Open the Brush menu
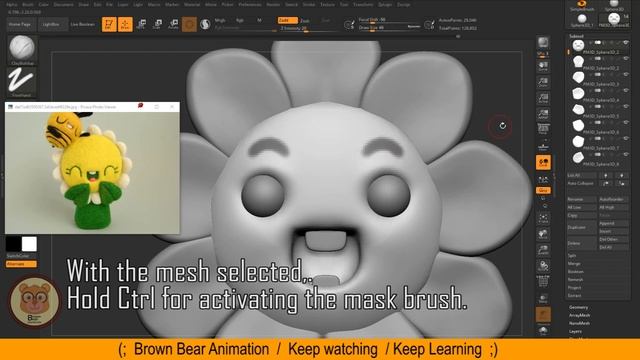 click(x=28, y=5)
